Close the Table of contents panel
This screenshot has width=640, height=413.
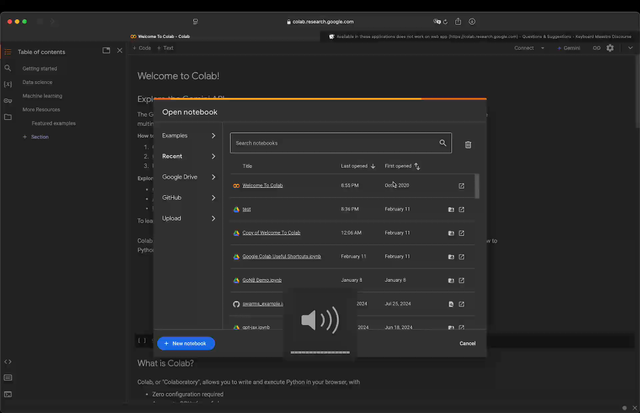(120, 51)
